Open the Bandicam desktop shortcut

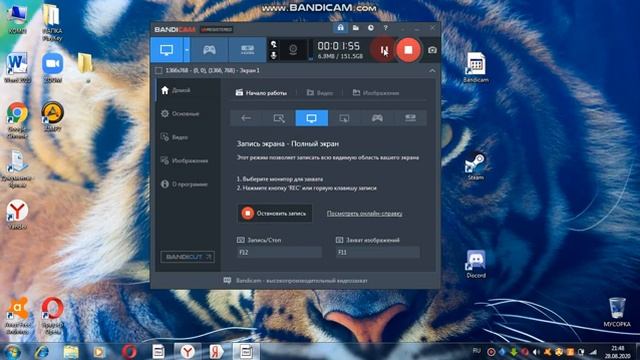point(476,67)
